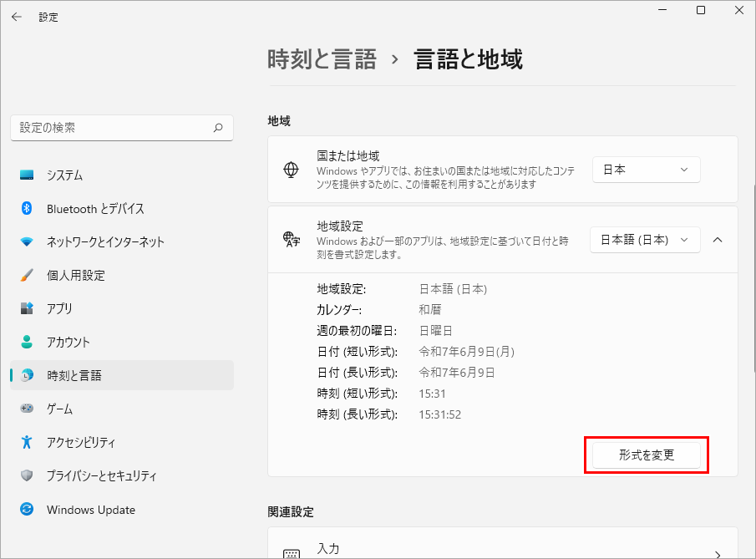Click the アクセシビリティ figure icon
The height and width of the screenshot is (559, 756).
point(27,442)
